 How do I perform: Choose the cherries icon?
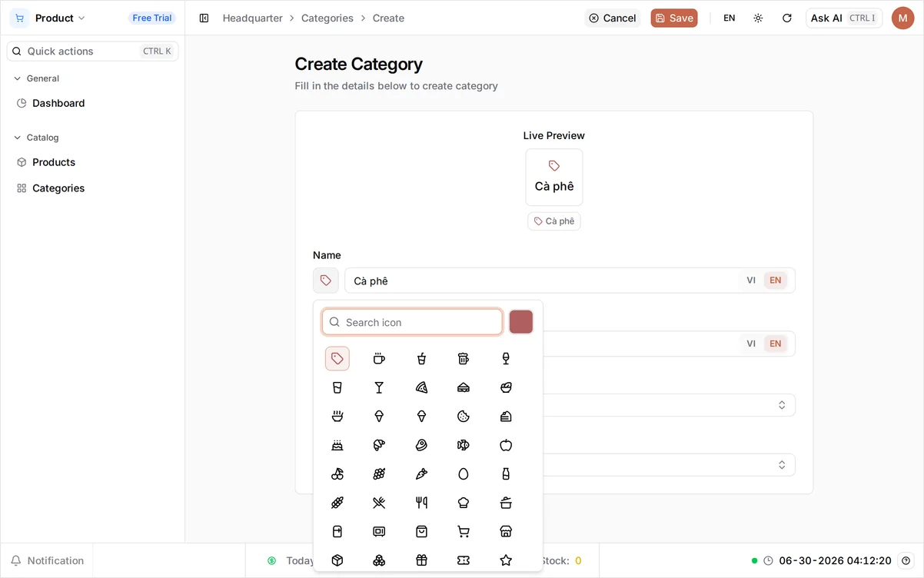tap(337, 474)
